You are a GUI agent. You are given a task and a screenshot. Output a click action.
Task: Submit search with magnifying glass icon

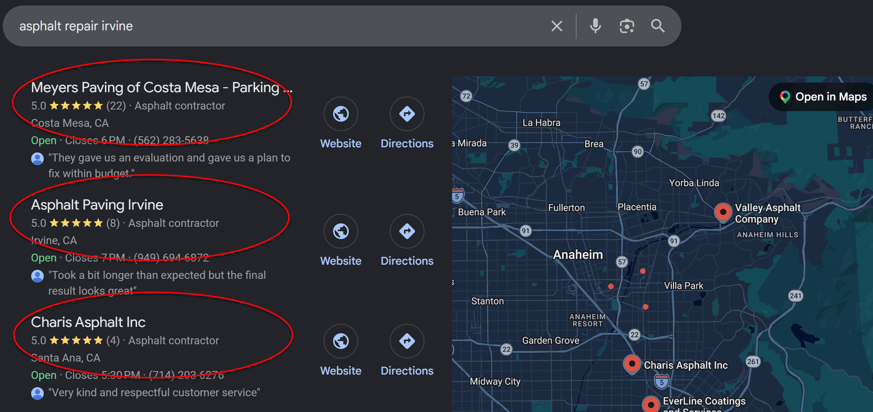tap(658, 26)
